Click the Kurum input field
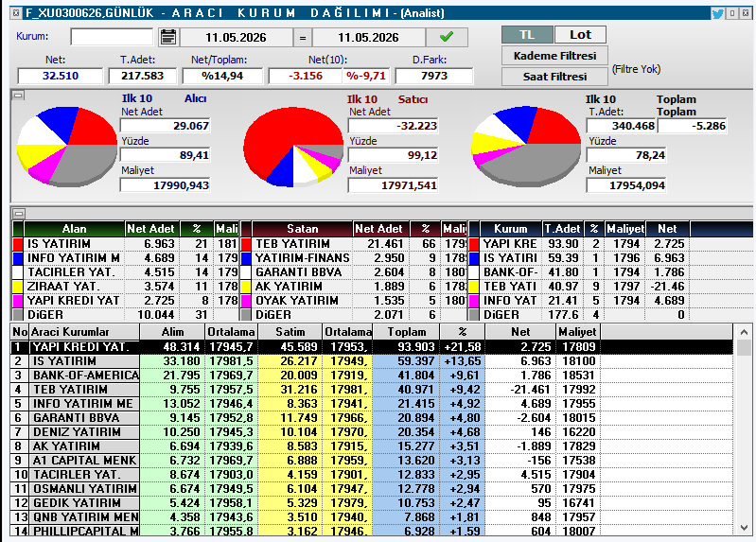 [x=112, y=37]
